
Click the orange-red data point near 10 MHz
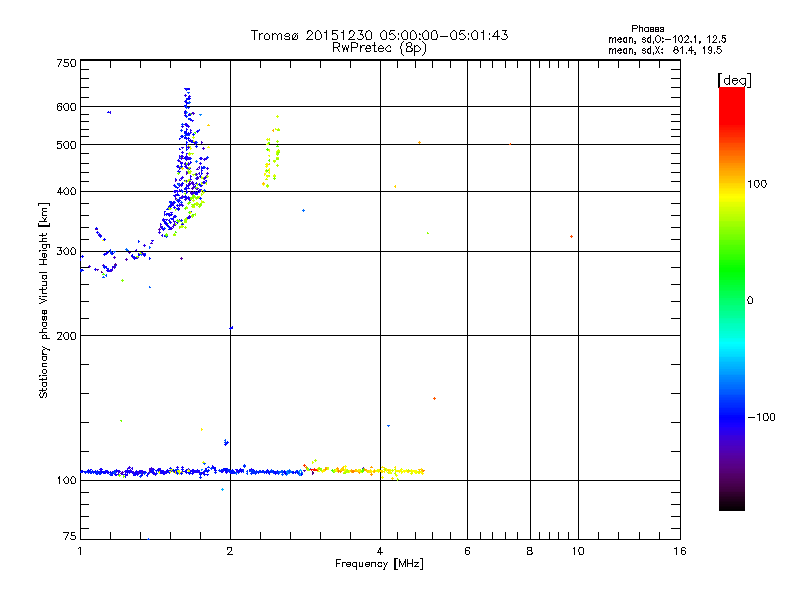pos(571,237)
